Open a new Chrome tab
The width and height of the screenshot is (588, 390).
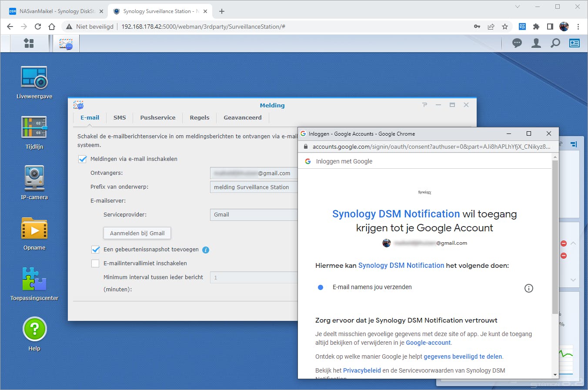click(222, 11)
